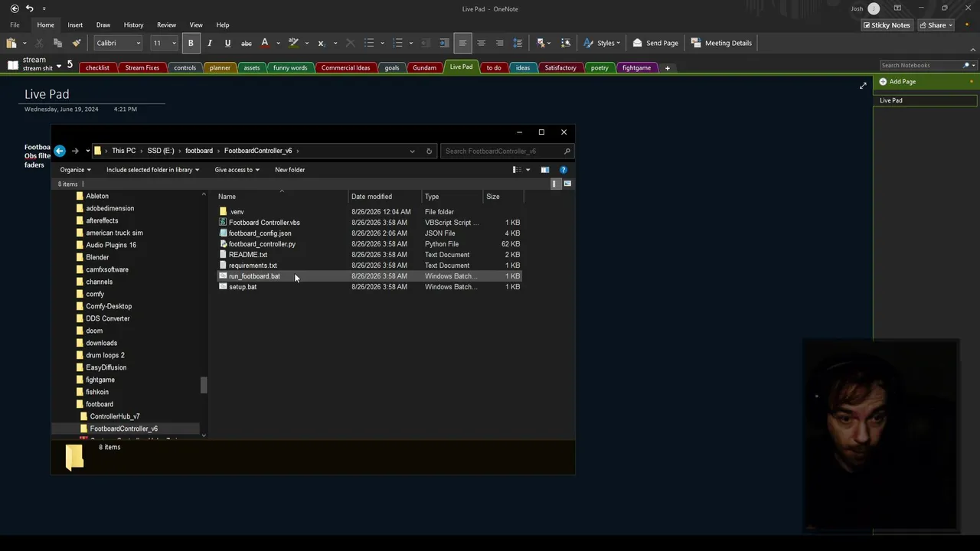Apply text highlight color
This screenshot has height=551, width=980.
tap(292, 43)
